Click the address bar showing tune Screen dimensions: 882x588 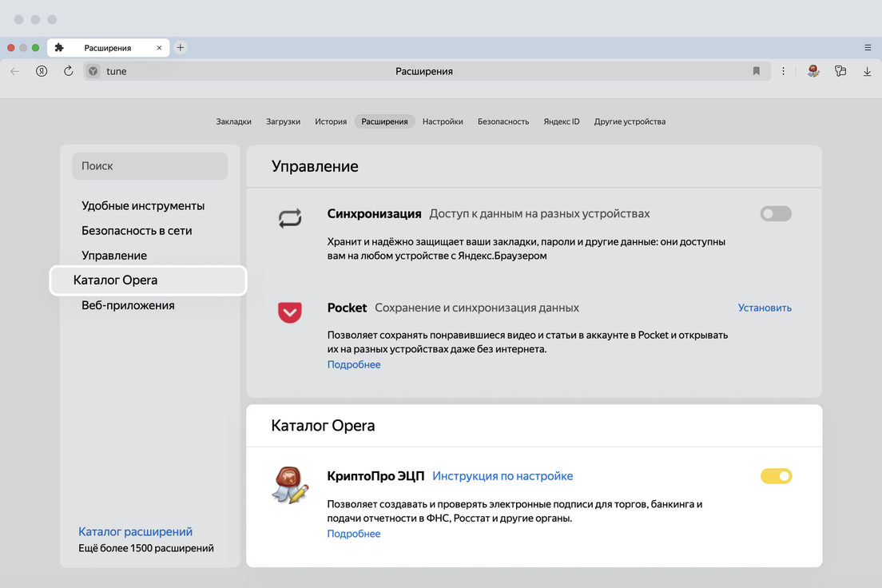tap(427, 71)
